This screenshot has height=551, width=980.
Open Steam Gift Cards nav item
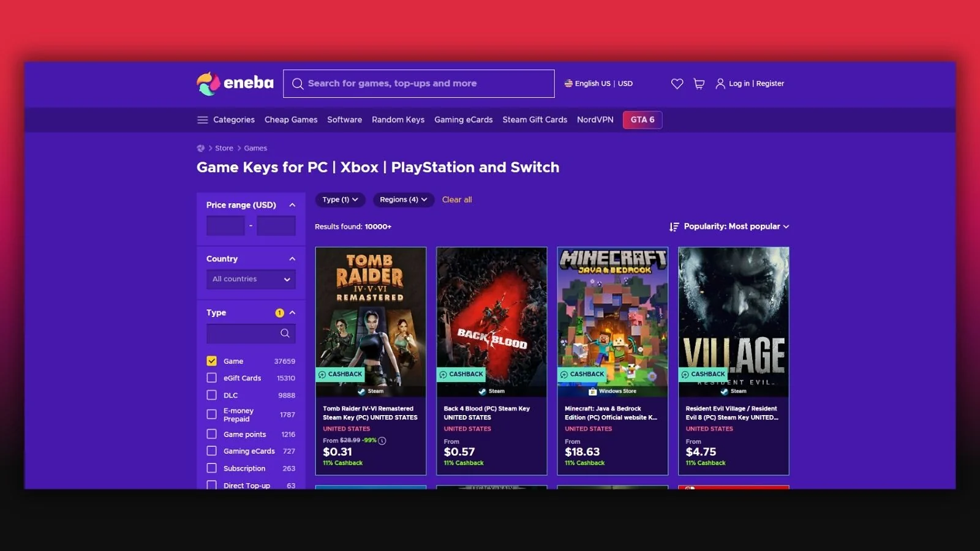[x=535, y=120]
